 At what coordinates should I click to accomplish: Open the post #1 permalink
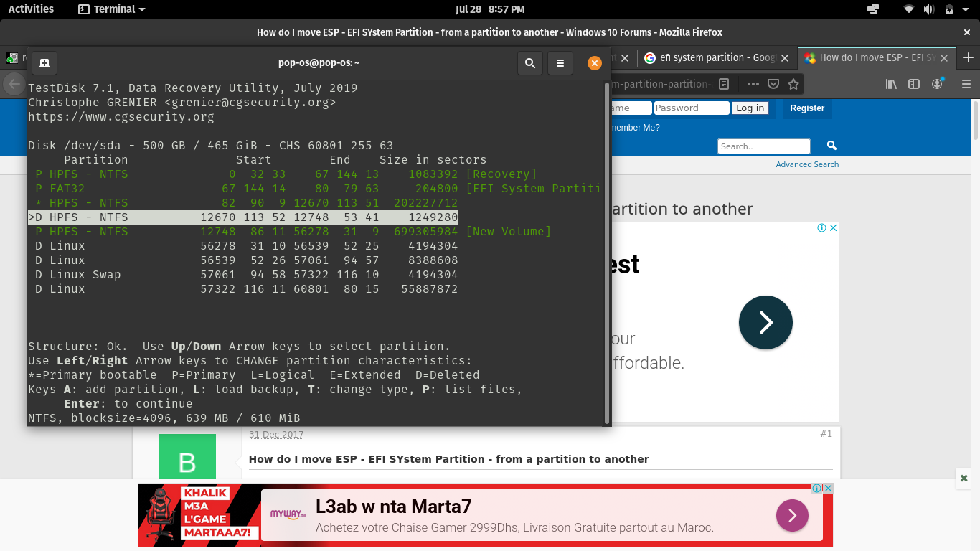tap(826, 434)
